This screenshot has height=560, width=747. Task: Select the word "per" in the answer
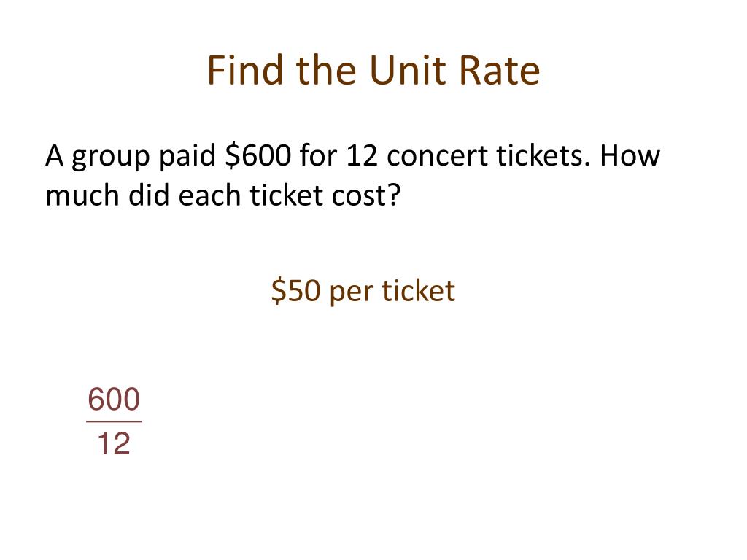(x=351, y=293)
